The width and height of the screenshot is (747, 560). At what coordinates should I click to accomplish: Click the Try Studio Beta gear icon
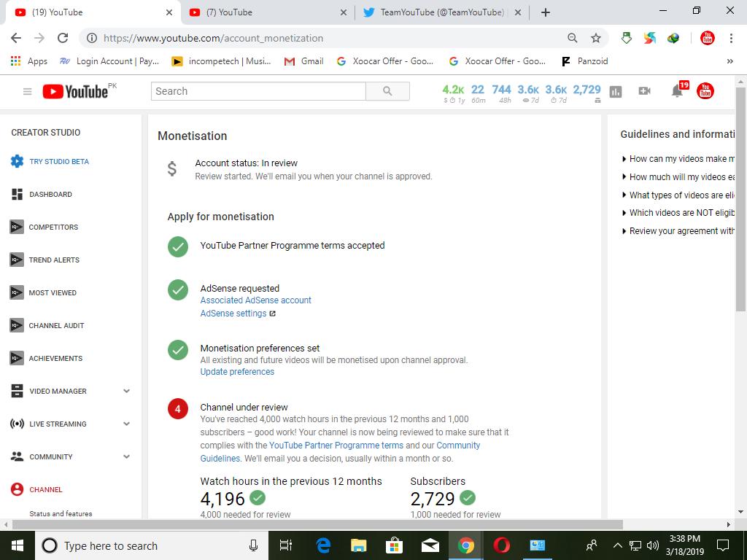click(x=18, y=161)
